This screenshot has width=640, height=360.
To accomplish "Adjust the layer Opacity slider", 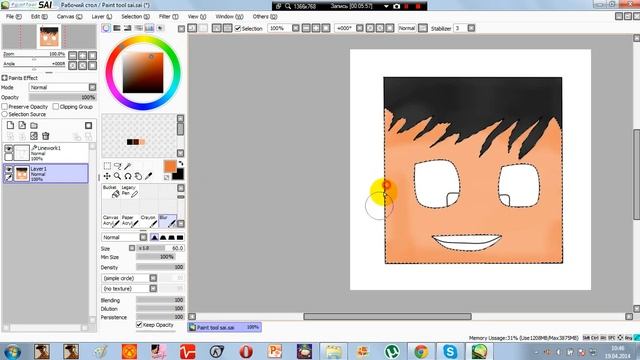I will tap(62, 98).
